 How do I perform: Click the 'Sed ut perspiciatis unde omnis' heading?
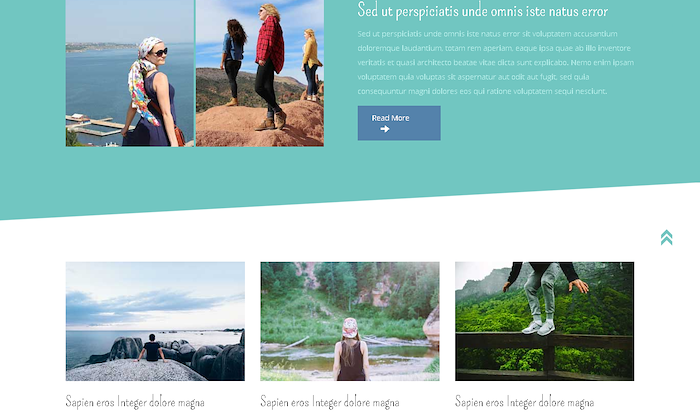pos(483,11)
